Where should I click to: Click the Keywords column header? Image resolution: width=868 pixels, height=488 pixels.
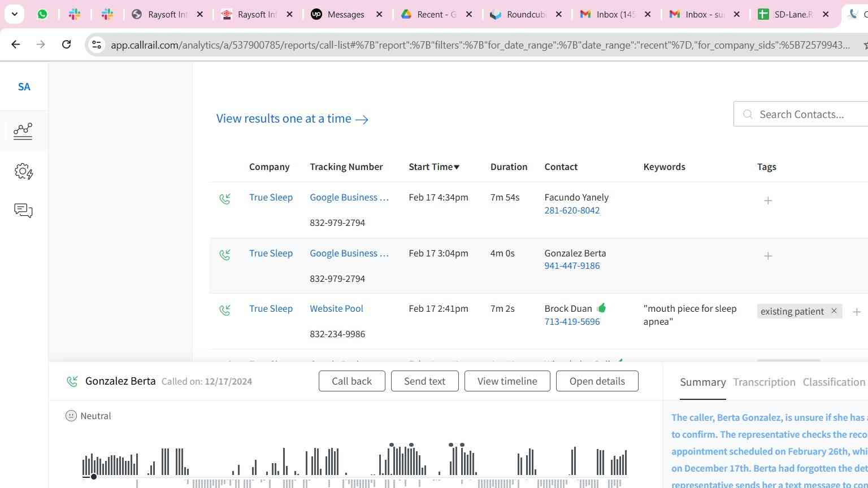click(664, 167)
